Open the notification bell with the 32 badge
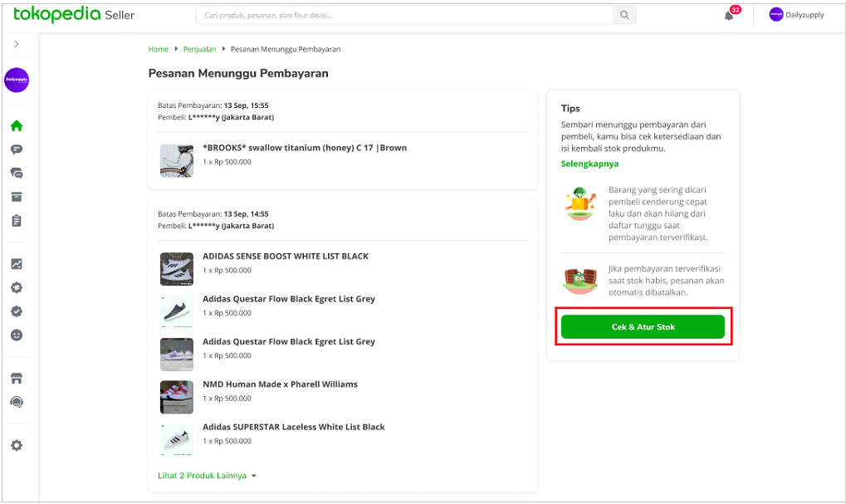The height and width of the screenshot is (504, 846). coord(730,15)
